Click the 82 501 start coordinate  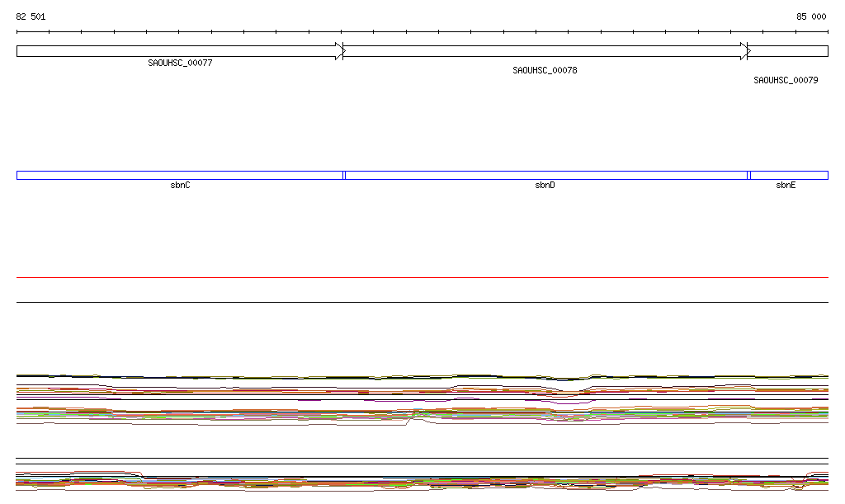coord(31,16)
